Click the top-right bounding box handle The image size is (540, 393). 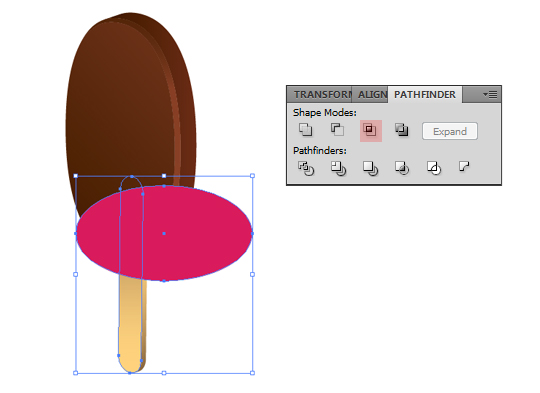252,176
